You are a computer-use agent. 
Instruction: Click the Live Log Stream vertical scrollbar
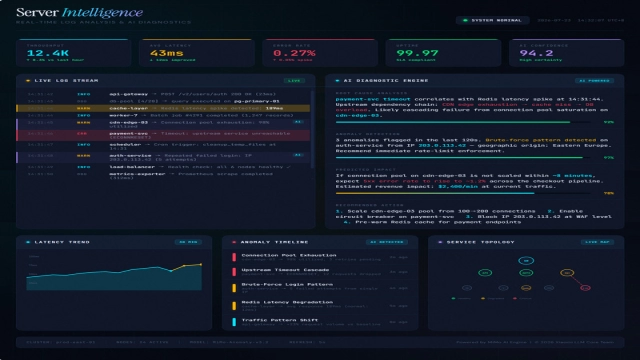312,130
